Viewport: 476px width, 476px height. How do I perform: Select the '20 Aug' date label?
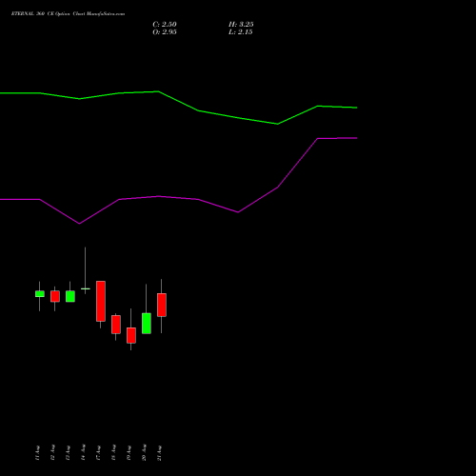[x=144, y=452]
